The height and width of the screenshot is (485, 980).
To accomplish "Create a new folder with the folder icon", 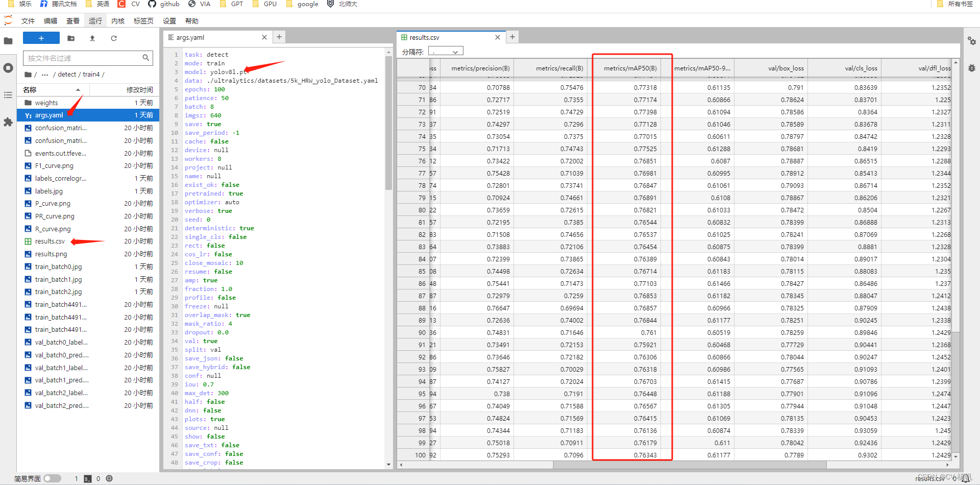I will tap(71, 38).
